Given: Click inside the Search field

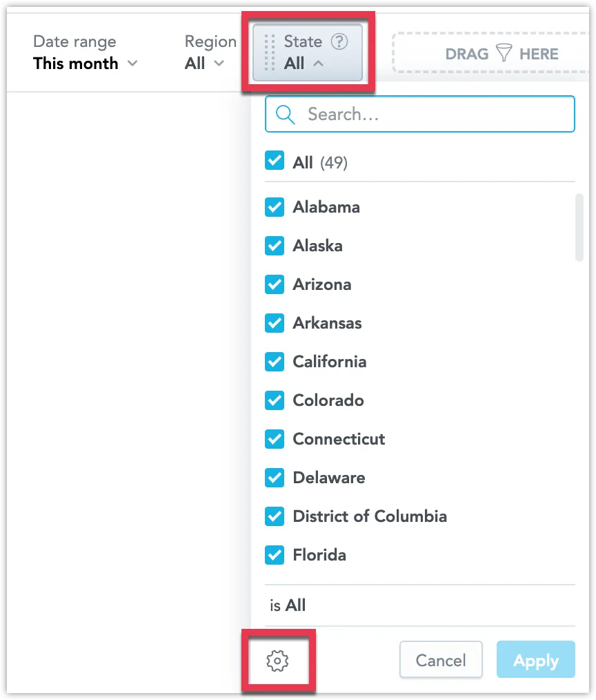Looking at the screenshot, I should pyautogui.click(x=414, y=113).
